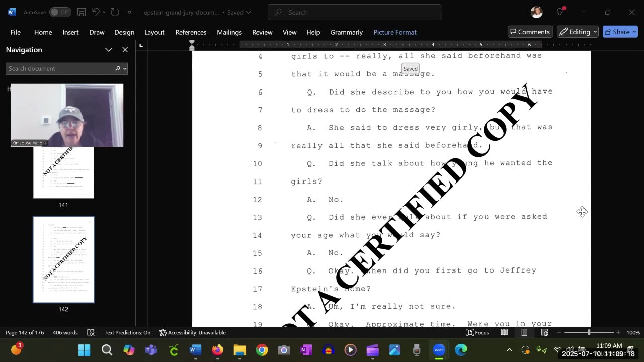Click the zoom slider handle
This screenshot has width=644, height=362.
[x=589, y=332]
